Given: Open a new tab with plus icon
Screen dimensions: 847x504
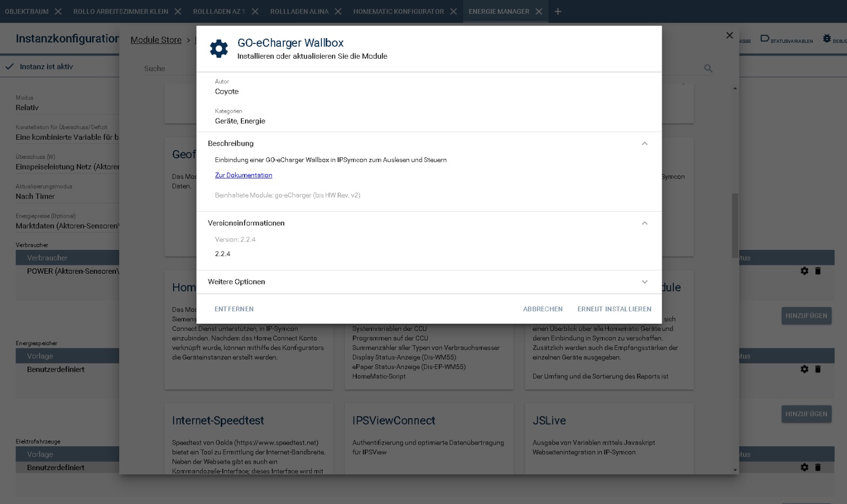Looking at the screenshot, I should (557, 12).
